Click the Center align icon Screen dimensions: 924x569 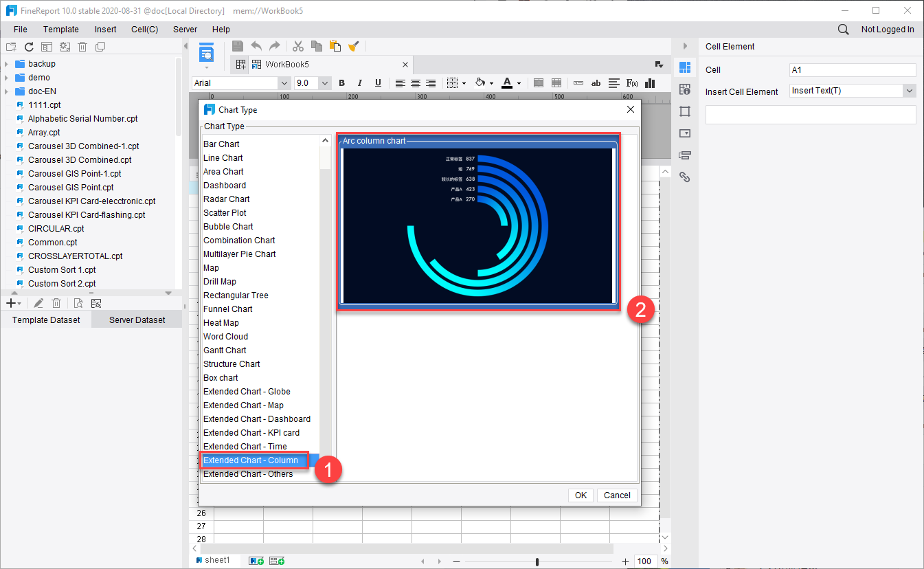(x=416, y=83)
